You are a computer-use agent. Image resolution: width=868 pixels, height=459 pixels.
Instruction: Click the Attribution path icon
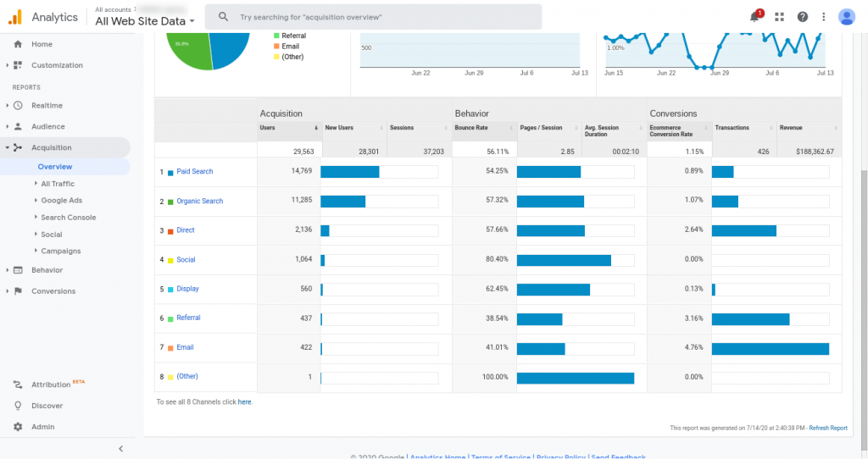(19, 384)
